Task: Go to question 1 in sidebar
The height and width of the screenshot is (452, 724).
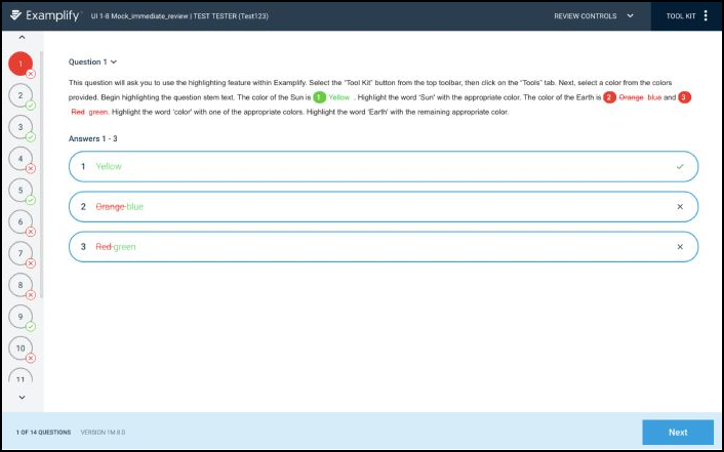Action: [20, 64]
